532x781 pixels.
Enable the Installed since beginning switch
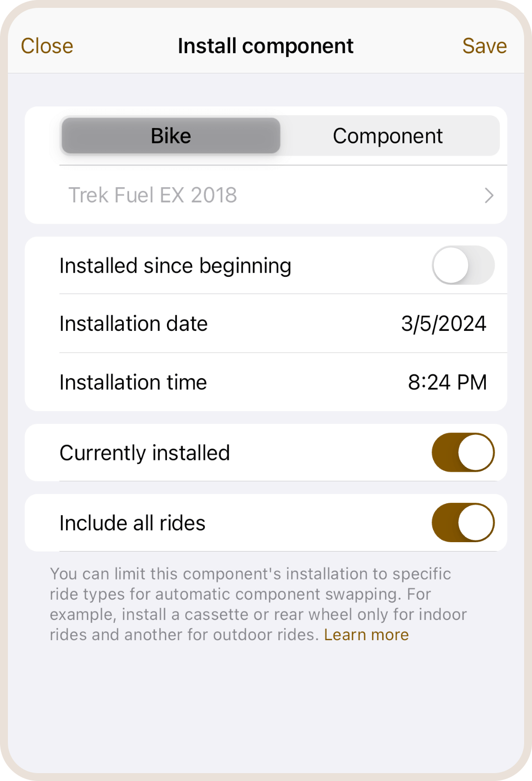coord(463,265)
